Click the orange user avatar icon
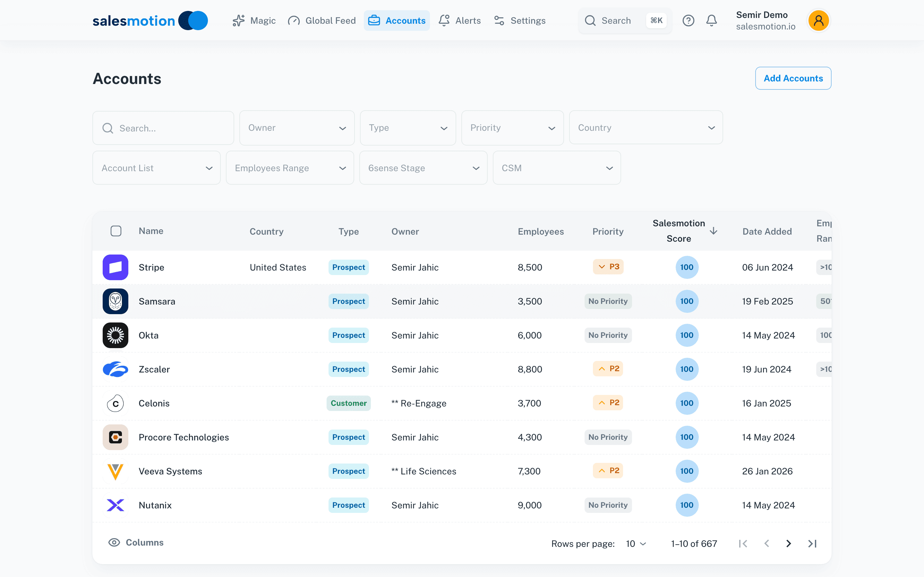 (x=818, y=21)
